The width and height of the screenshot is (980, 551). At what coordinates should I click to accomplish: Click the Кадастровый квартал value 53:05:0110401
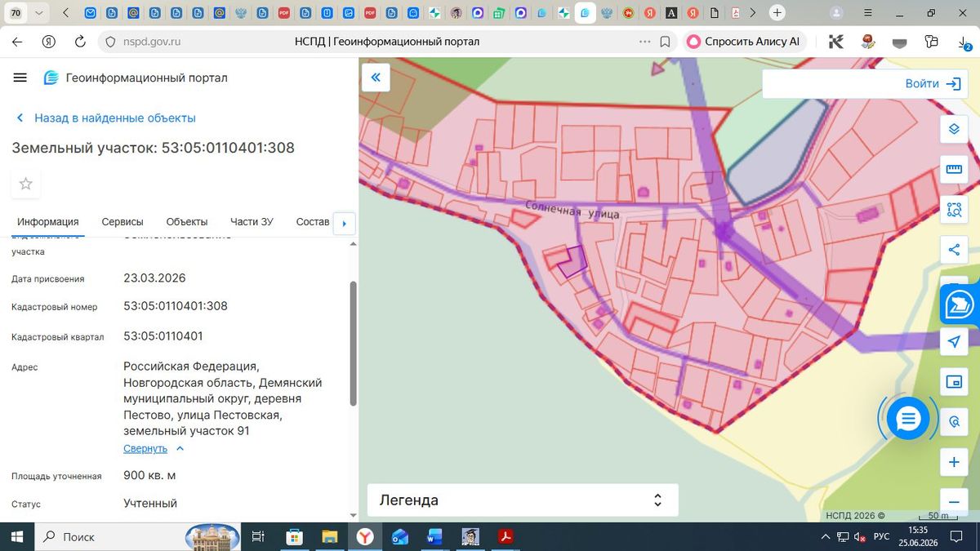[163, 335]
